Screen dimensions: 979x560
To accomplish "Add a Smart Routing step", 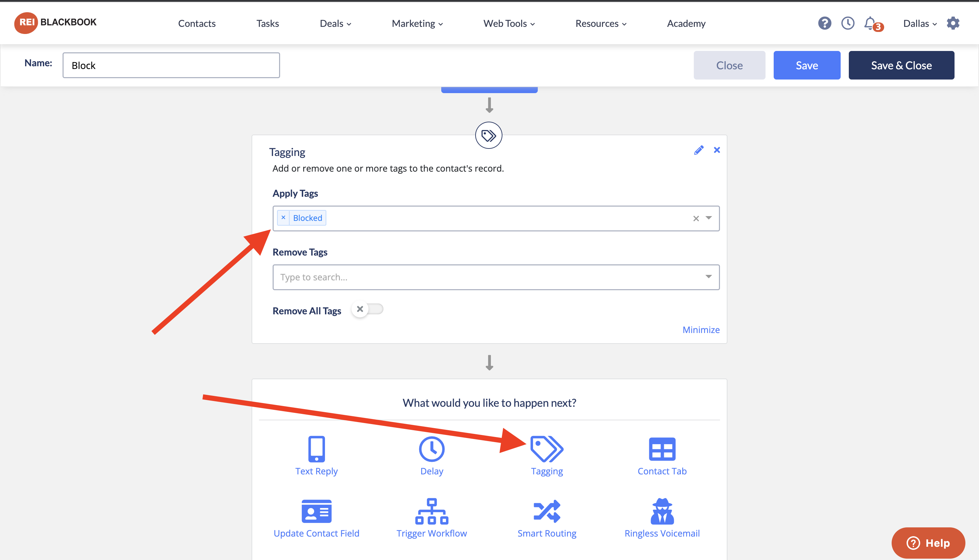I will tap(547, 518).
